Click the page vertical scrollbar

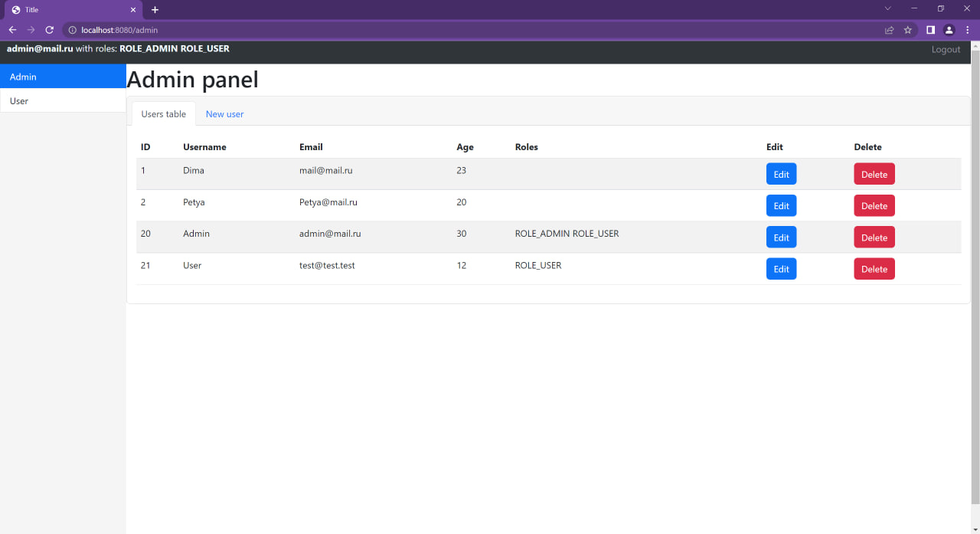tap(975, 276)
